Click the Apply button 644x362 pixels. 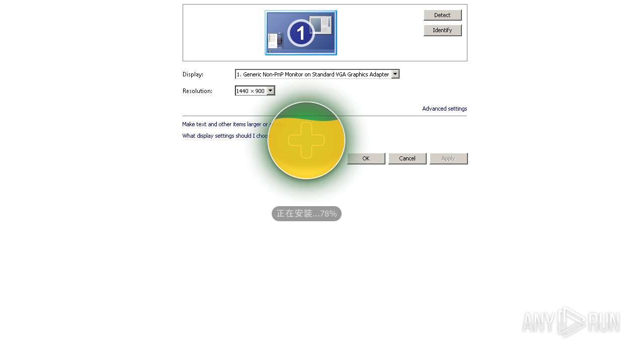pos(448,158)
